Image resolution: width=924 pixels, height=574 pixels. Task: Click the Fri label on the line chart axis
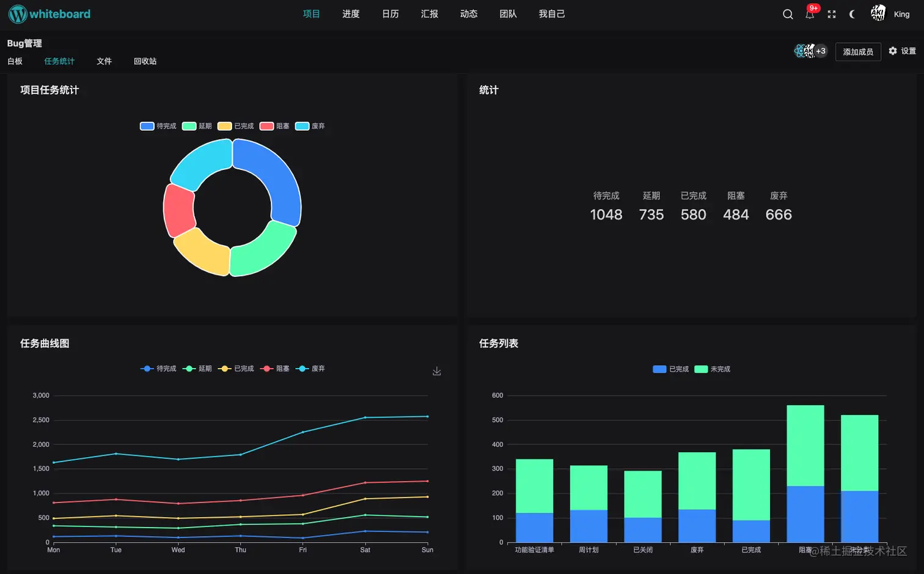point(303,550)
